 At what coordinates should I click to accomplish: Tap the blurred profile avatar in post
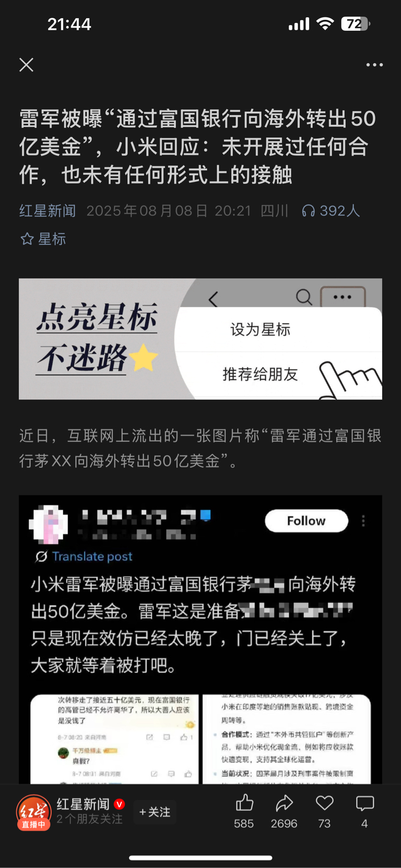pyautogui.click(x=49, y=524)
